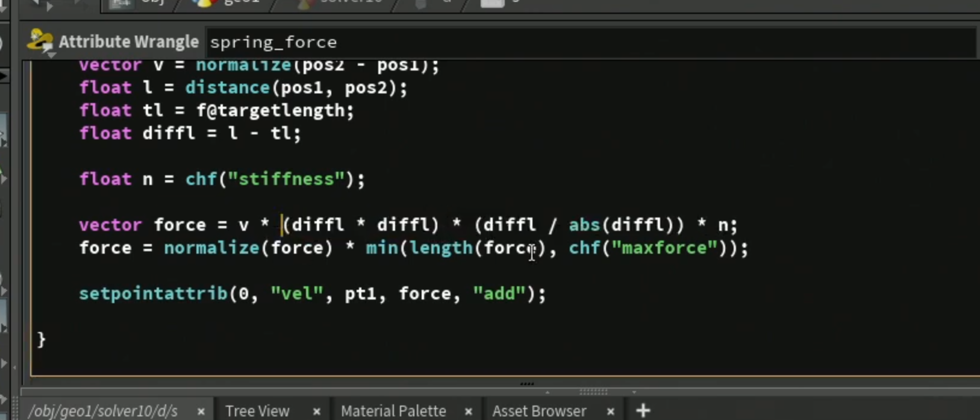
Task: Close the /obj/geo1/solver10/d/s tab
Action: tap(201, 412)
